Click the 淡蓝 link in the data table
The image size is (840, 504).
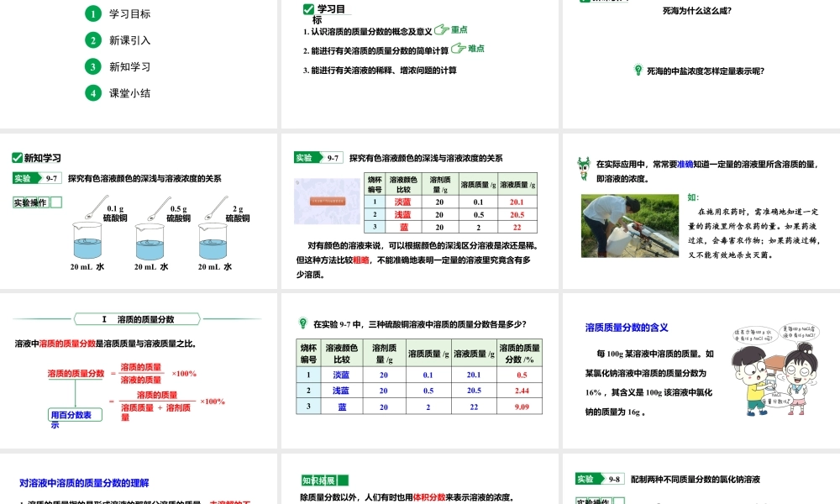point(403,202)
